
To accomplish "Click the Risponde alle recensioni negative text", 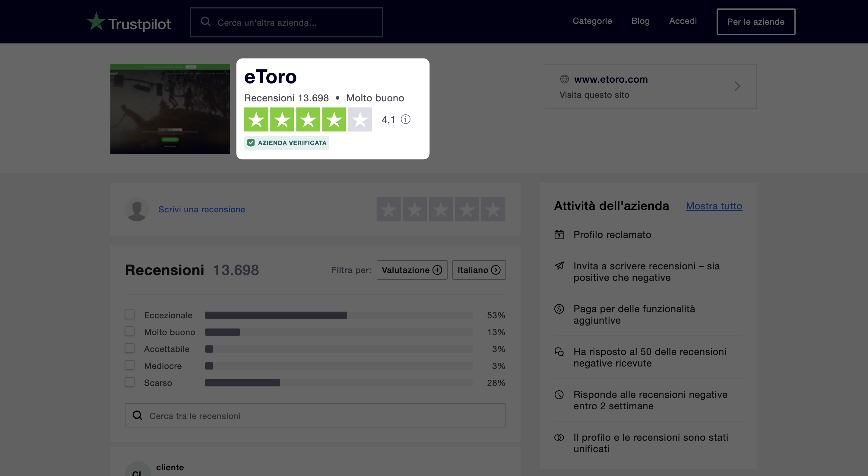I will (650, 400).
